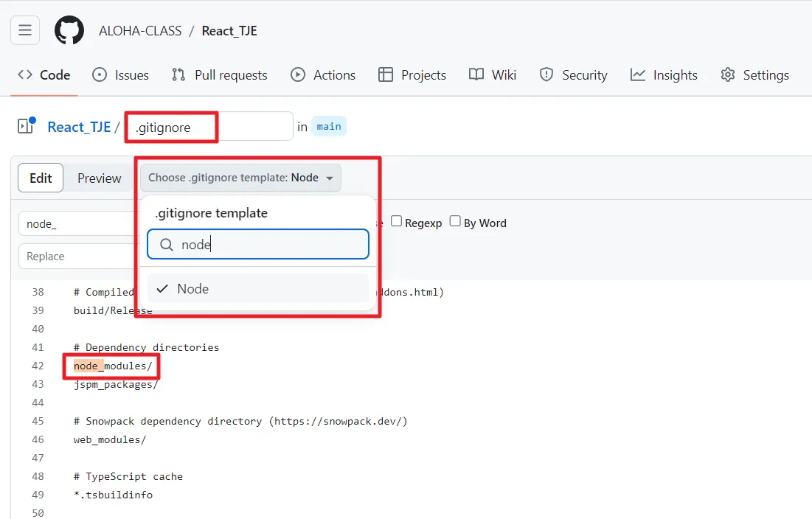Enable the Regexp checkbox
This screenshot has width=812, height=519.
[396, 221]
